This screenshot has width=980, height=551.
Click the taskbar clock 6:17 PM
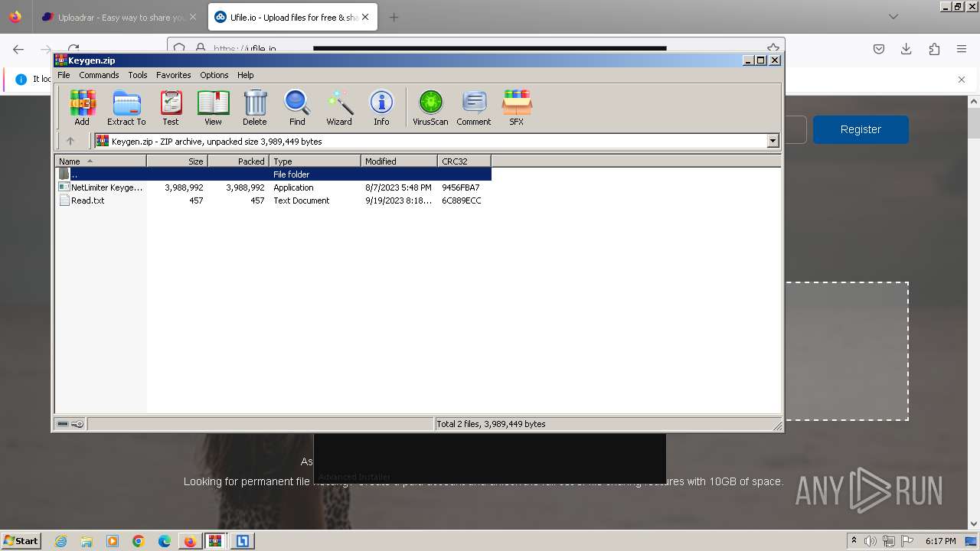[x=940, y=541]
